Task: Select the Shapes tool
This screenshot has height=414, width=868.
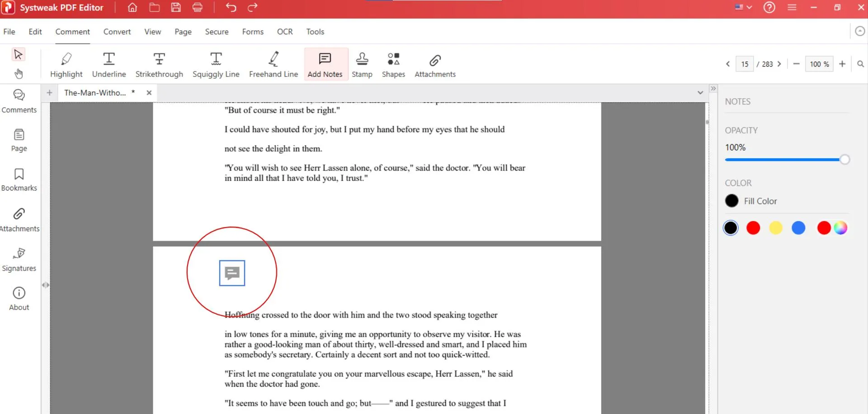Action: (x=393, y=65)
